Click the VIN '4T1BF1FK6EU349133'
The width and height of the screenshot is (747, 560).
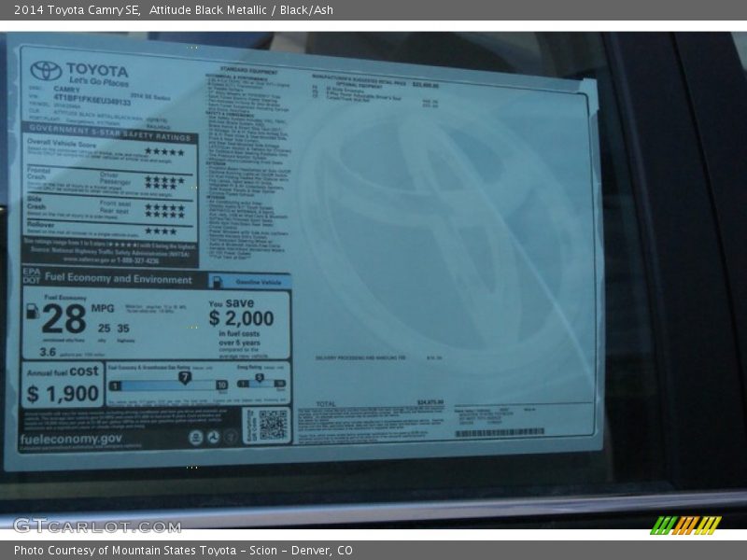92,99
